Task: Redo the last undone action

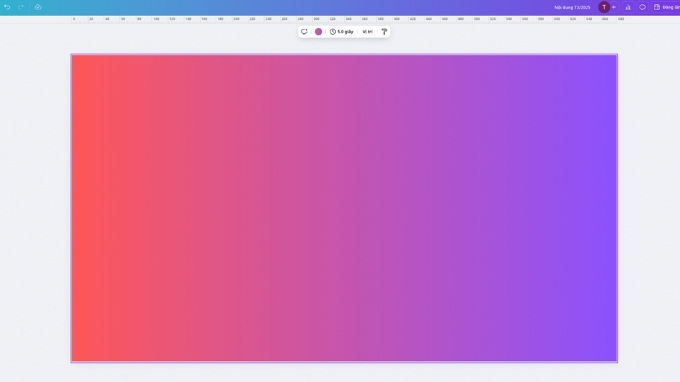Action: tap(21, 7)
